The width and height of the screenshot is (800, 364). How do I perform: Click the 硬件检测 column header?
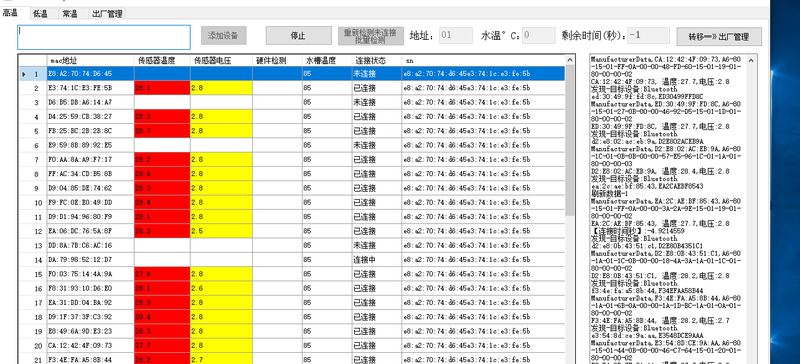tap(277, 60)
